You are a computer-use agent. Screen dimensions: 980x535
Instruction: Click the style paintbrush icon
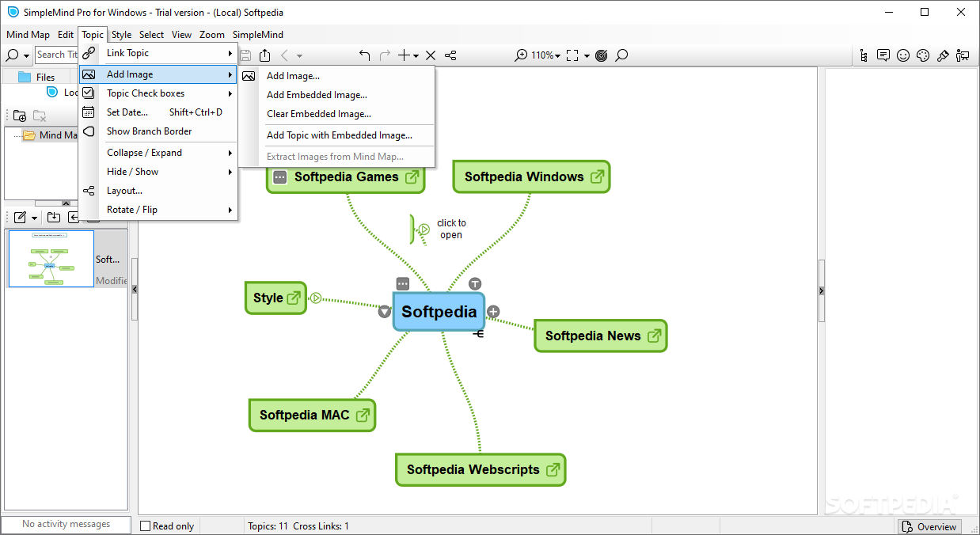[x=943, y=55]
